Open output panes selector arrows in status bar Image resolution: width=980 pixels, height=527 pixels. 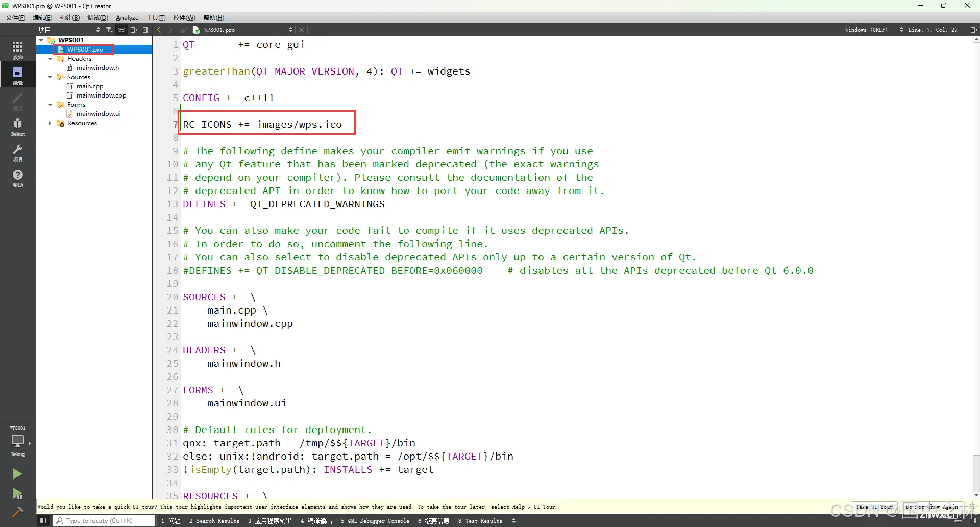coord(513,521)
